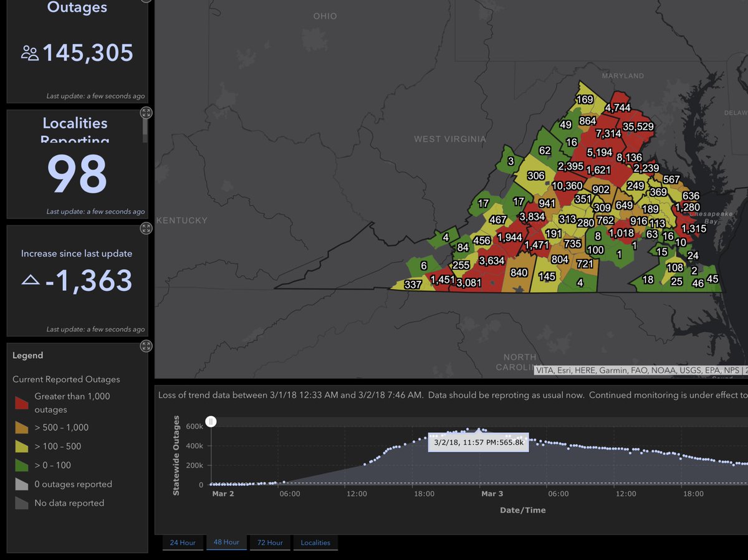
Task: Select the locality labeled 10,360 on the map
Action: (567, 186)
